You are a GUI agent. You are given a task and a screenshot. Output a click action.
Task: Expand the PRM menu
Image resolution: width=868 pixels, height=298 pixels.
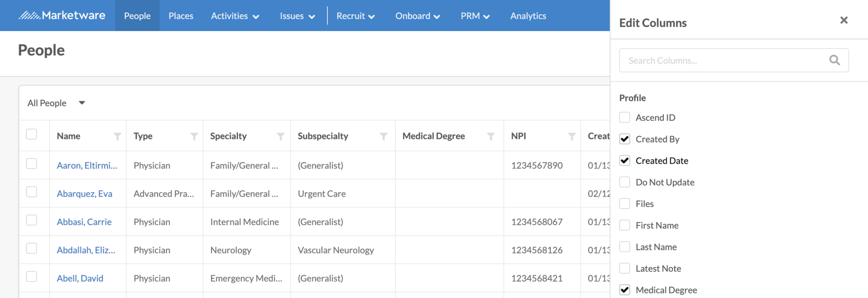pyautogui.click(x=475, y=16)
